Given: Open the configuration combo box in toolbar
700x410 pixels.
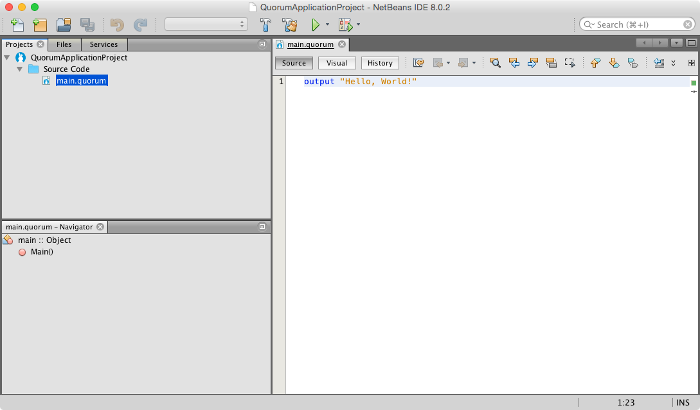Looking at the screenshot, I should (206, 24).
